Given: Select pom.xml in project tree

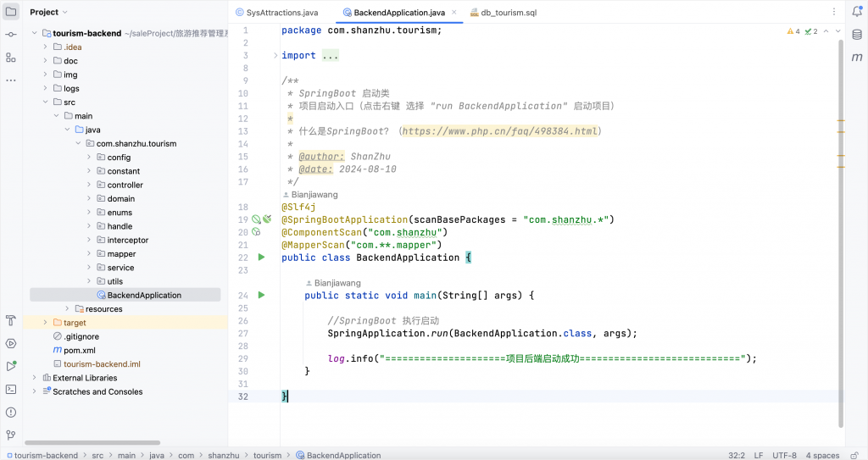Looking at the screenshot, I should (79, 350).
